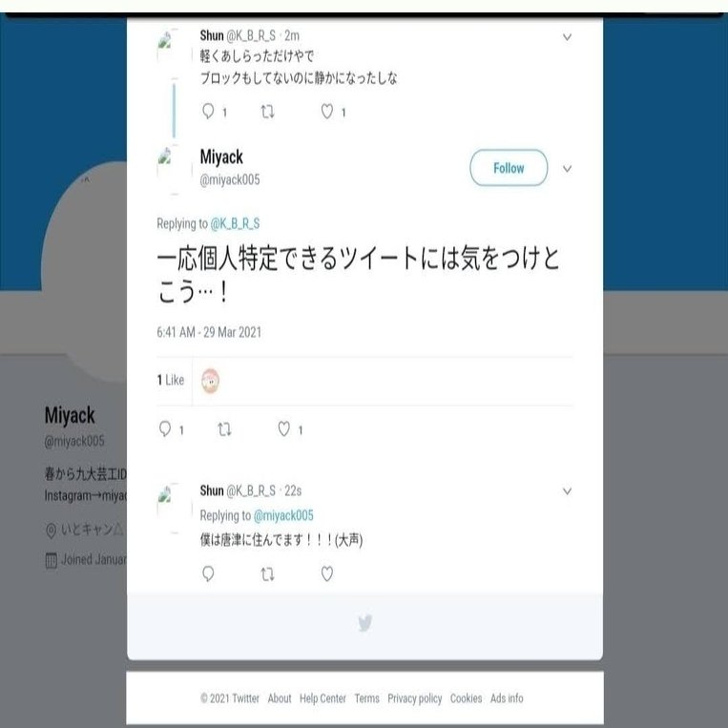Expand the options chevron beside the Follow button
Screen dimensions: 728x728
pos(567,169)
